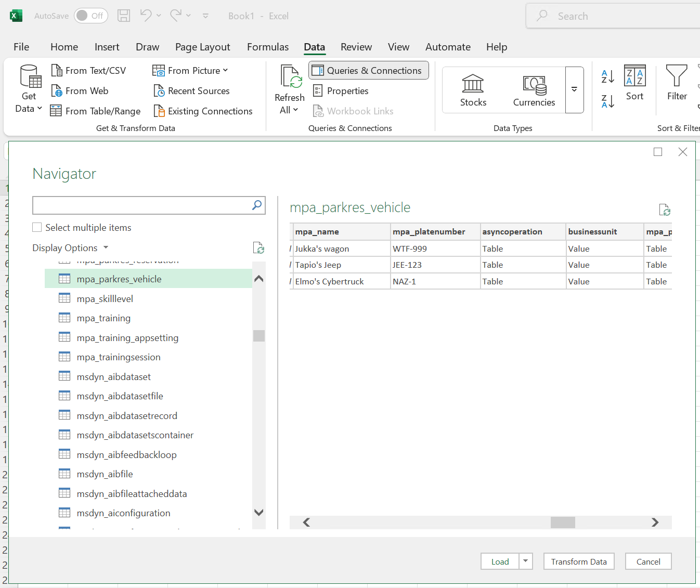This screenshot has height=588, width=700.
Task: Click the Transform Data button
Action: pyautogui.click(x=578, y=561)
